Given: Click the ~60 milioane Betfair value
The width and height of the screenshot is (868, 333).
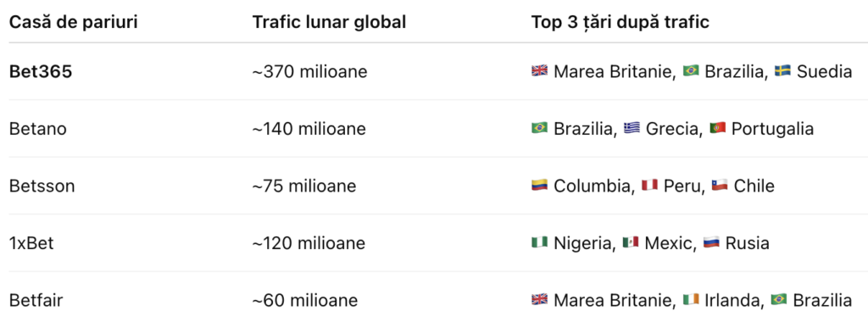Looking at the screenshot, I should [x=305, y=300].
